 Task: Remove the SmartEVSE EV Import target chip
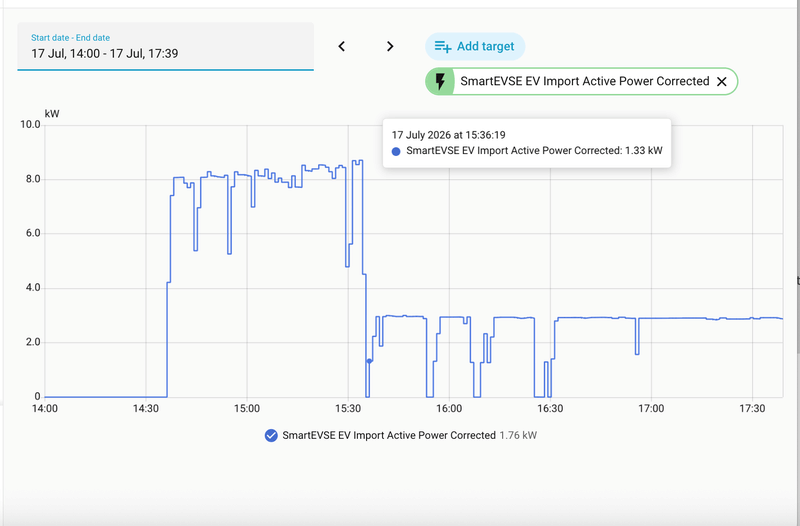(721, 82)
